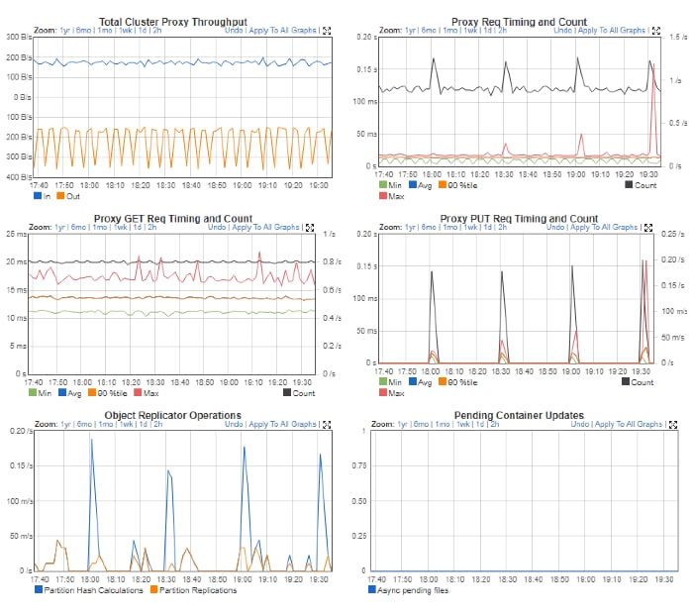Expand the Proxy PUT Req Timing graph fullscreen
The image size is (693, 616).
pos(648,228)
